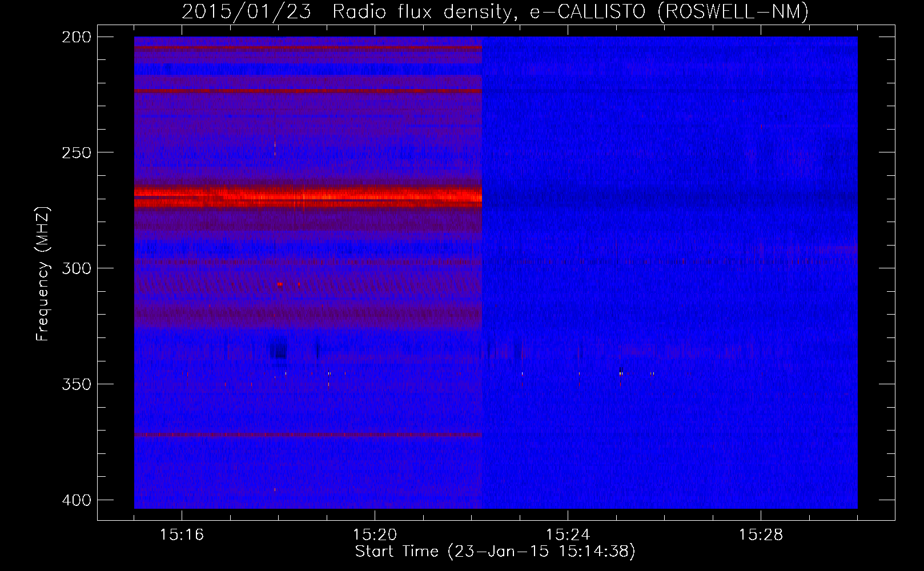Image resolution: width=924 pixels, height=571 pixels.
Task: Click the 350 frequency tick label
Action: coord(77,384)
